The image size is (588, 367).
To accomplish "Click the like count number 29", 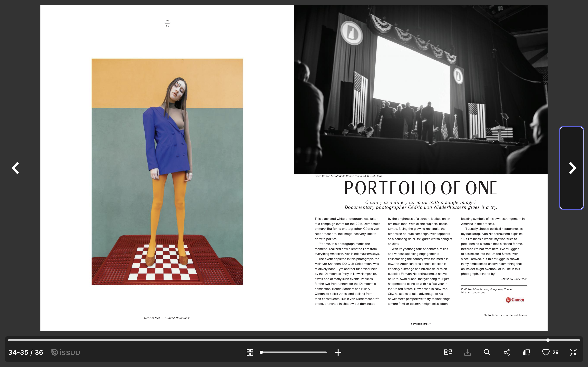I will point(556,352).
